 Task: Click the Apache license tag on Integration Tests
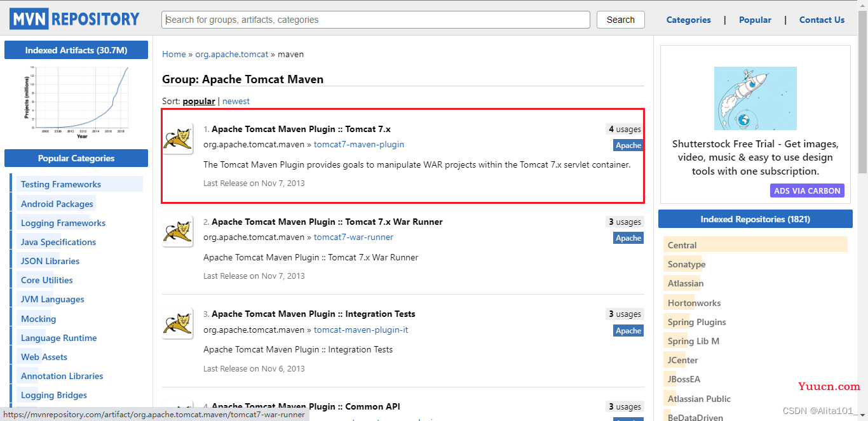(628, 331)
